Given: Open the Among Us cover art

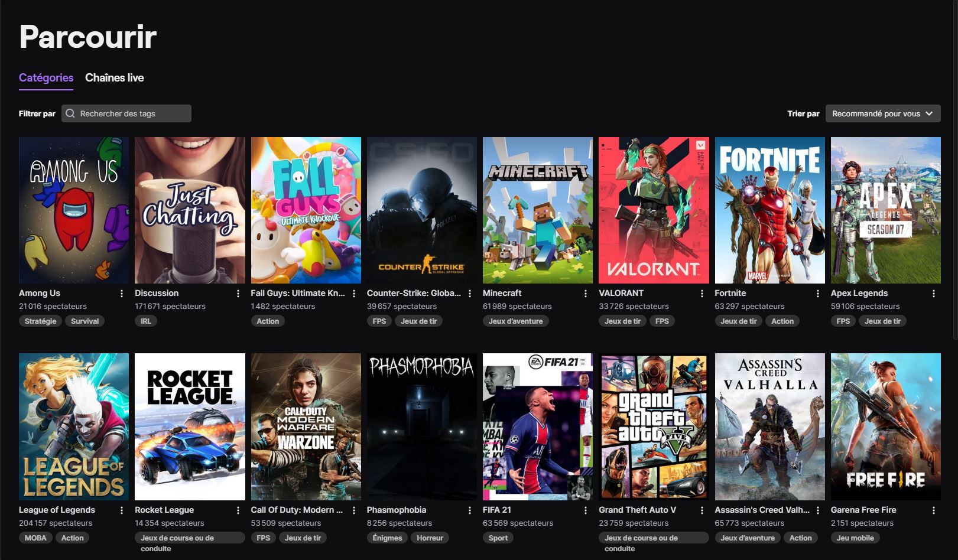Looking at the screenshot, I should 74,210.
